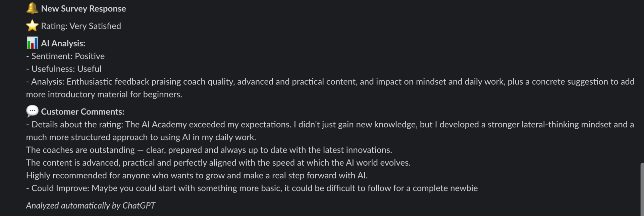Click the 'Details about the rating' line
This screenshot has width=644, height=216.
coord(330,125)
